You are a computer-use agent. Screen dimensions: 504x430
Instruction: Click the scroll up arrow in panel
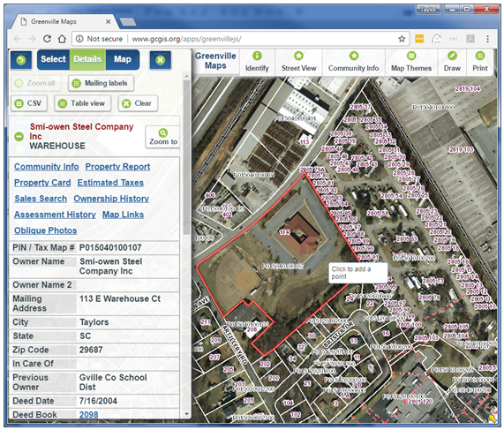click(x=186, y=77)
